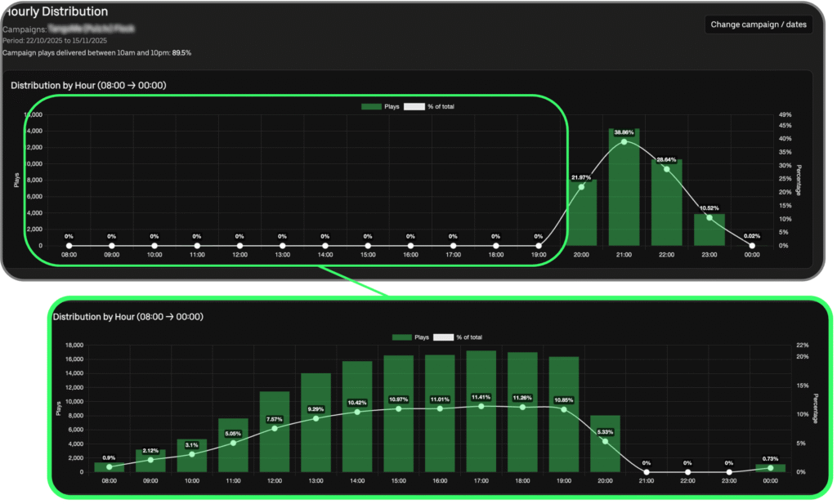Click the 0.02% data point at 00:00 in top chart
The width and height of the screenshot is (837, 504).
coord(752,246)
